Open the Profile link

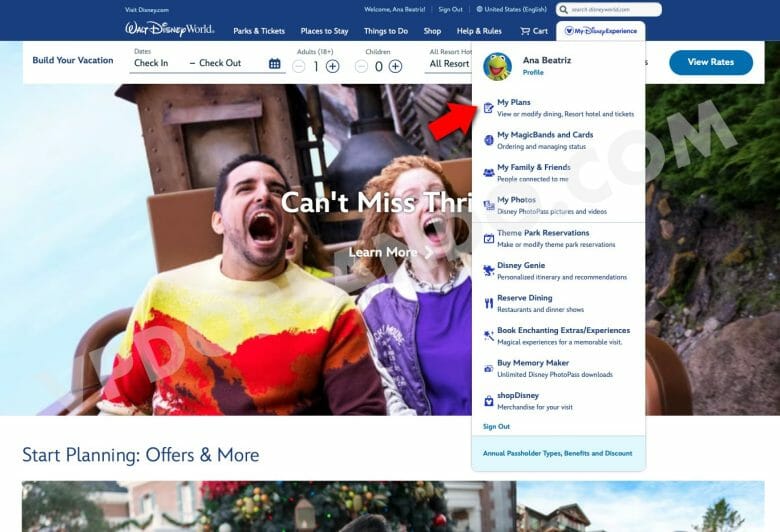click(x=533, y=73)
